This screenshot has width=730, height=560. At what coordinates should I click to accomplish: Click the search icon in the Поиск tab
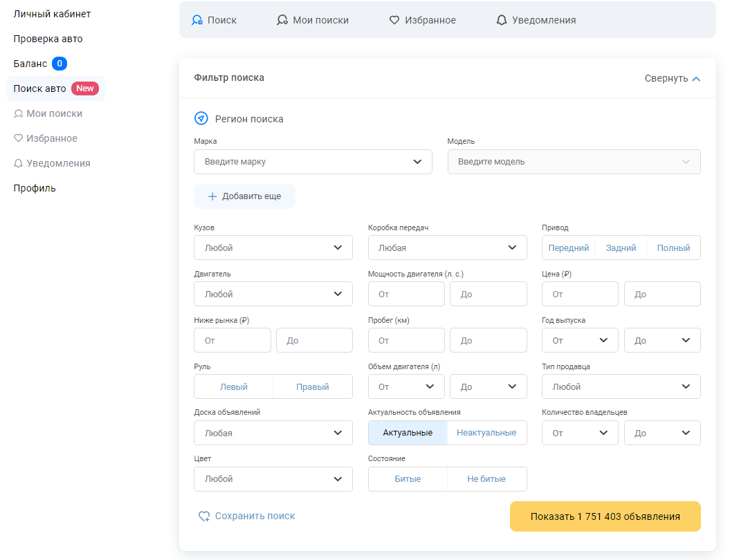[x=197, y=21]
